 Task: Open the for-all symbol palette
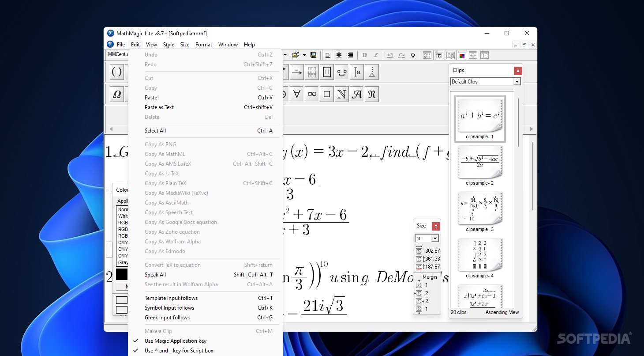click(297, 94)
